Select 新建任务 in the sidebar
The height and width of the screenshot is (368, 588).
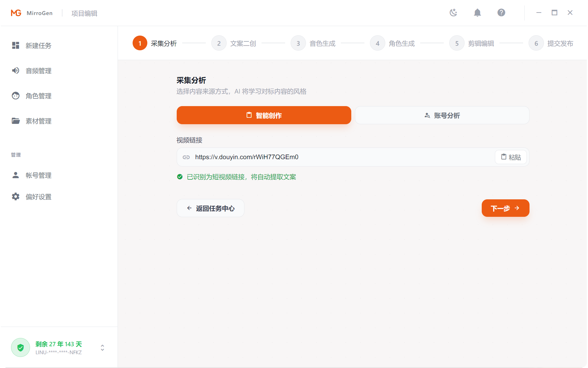pyautogui.click(x=38, y=46)
